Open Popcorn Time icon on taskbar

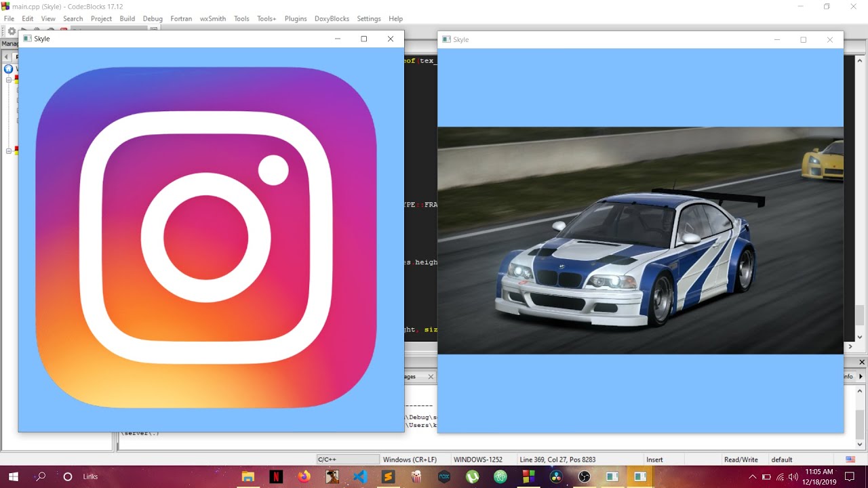tap(416, 476)
